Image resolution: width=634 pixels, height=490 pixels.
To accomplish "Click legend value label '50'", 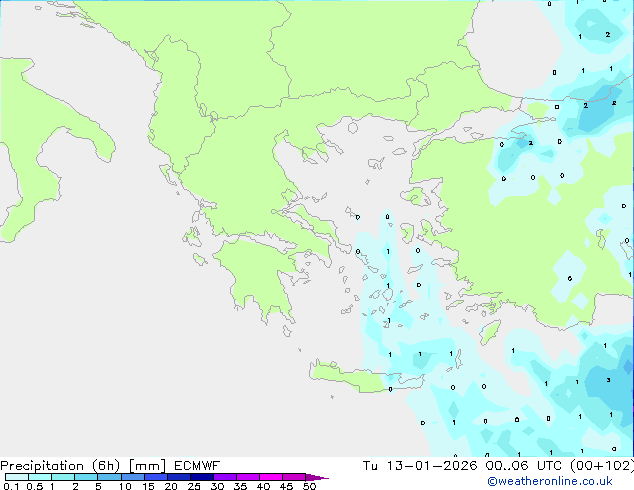I will pos(309,486).
